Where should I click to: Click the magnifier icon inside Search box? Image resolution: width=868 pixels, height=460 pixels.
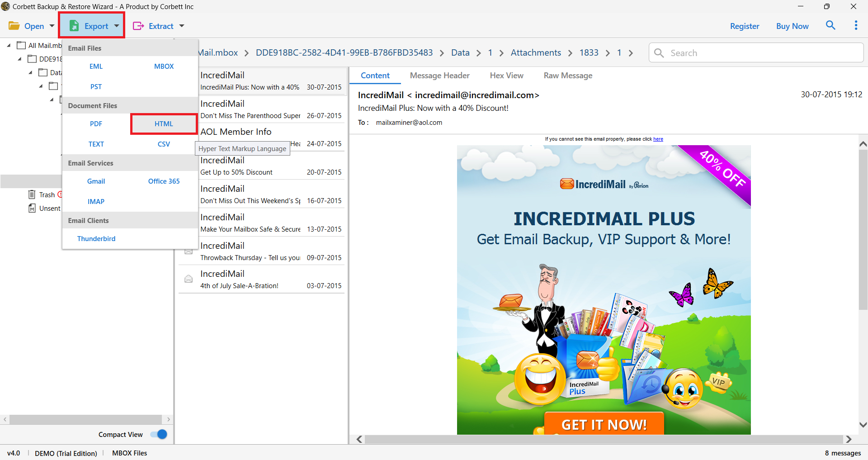[659, 53]
